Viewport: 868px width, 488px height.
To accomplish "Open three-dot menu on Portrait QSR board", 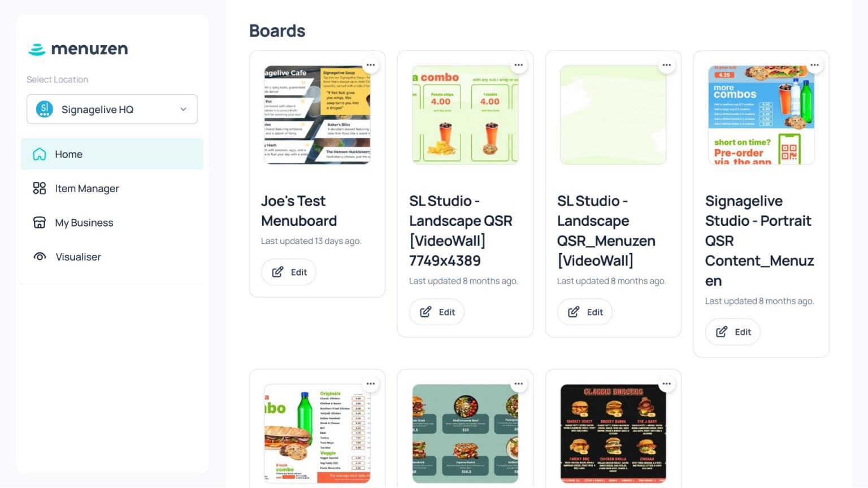I will [815, 65].
